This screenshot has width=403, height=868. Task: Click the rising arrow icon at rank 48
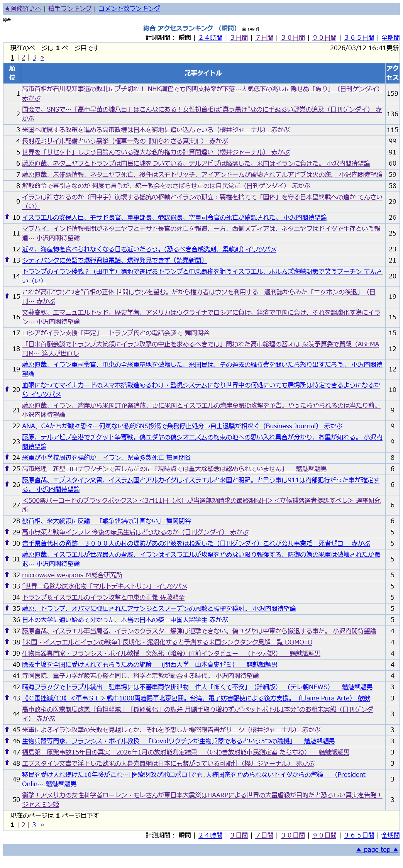pyautogui.click(x=7, y=763)
